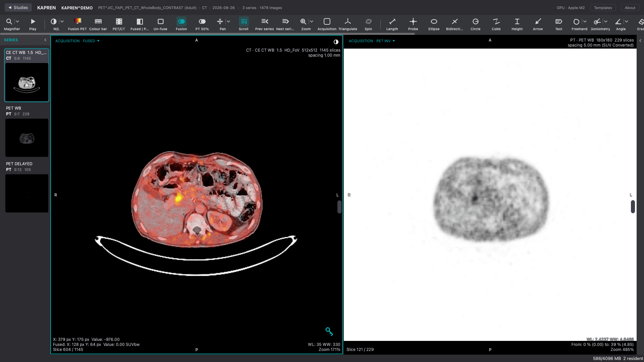Click the PET viewport slice scrollbar
The height and width of the screenshot is (362, 644).
(633, 206)
